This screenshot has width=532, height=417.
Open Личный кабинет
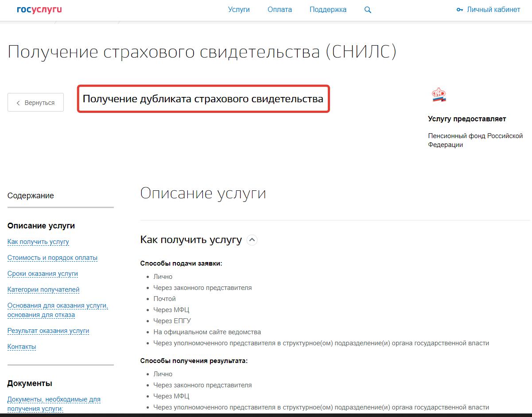coord(493,9)
